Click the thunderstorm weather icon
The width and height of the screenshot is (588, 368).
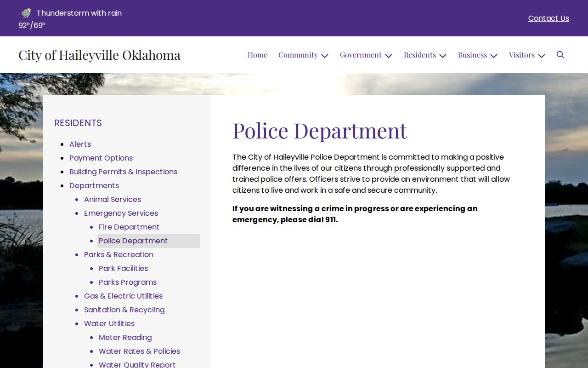point(27,13)
